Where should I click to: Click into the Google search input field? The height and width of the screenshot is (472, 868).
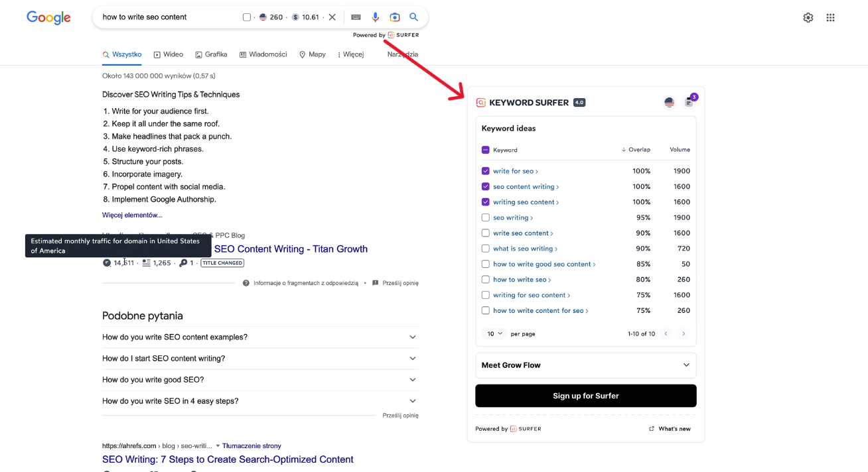[x=169, y=17]
